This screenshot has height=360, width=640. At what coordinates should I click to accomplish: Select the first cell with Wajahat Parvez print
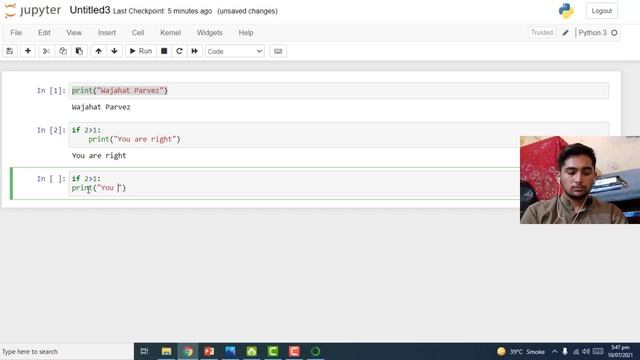pos(339,91)
